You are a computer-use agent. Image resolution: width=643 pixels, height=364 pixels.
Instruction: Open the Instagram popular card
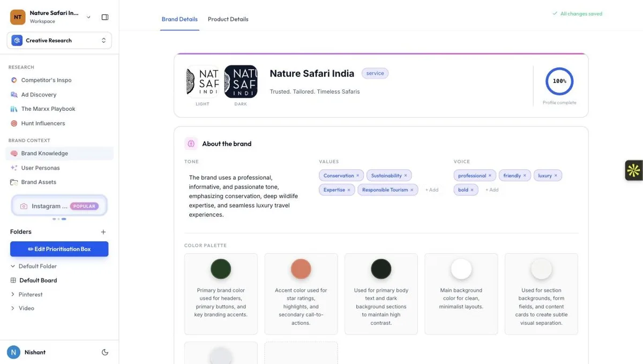click(59, 206)
